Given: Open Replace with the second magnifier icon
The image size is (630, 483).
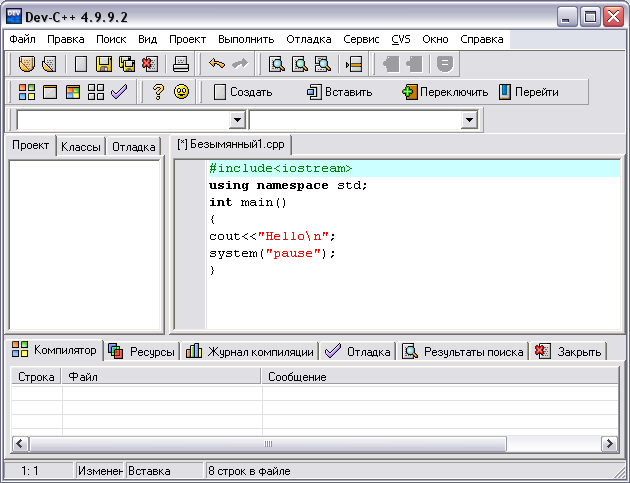Looking at the screenshot, I should click(300, 64).
